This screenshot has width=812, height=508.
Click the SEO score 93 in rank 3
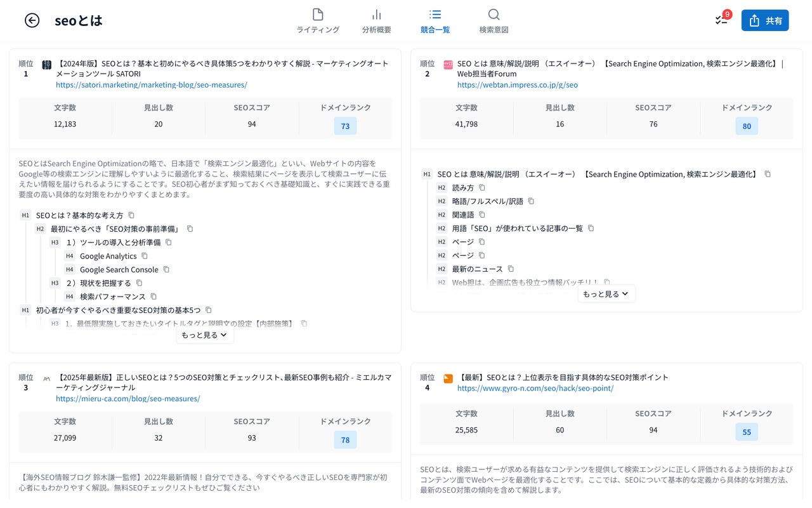(252, 438)
